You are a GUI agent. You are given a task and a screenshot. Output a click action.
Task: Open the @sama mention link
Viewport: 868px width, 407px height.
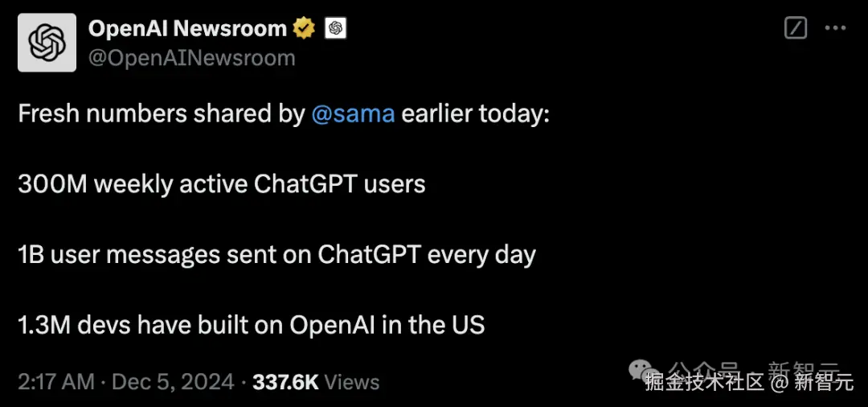tap(353, 113)
